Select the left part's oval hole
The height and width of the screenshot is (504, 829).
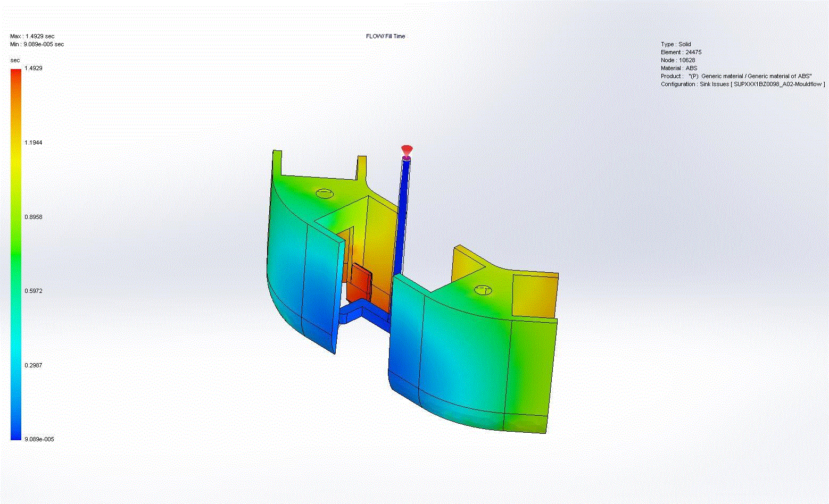click(x=324, y=194)
